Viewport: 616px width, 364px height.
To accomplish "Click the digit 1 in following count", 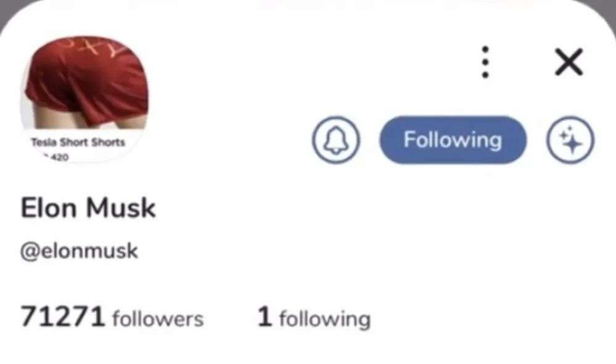I will click(264, 317).
